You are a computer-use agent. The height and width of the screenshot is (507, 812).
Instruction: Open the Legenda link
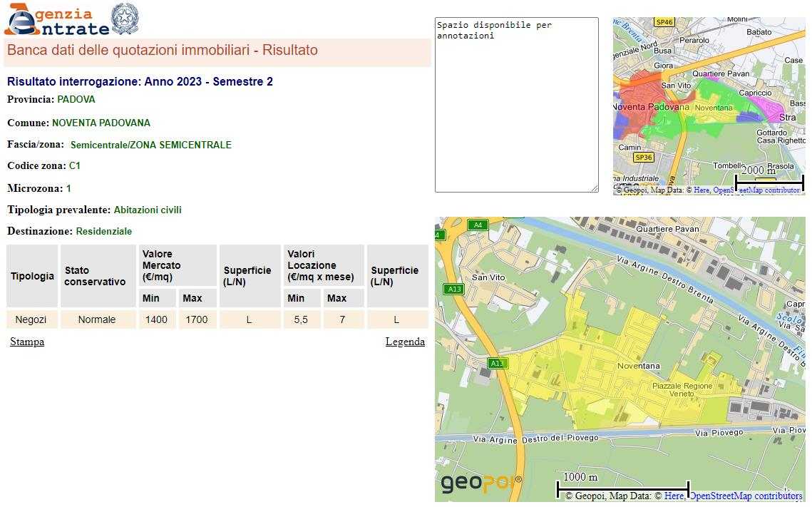[405, 342]
